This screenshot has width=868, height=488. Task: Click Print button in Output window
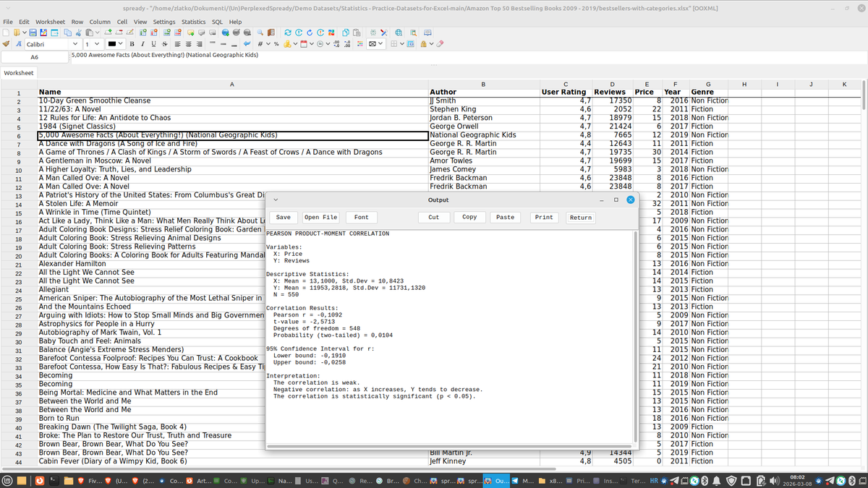544,217
